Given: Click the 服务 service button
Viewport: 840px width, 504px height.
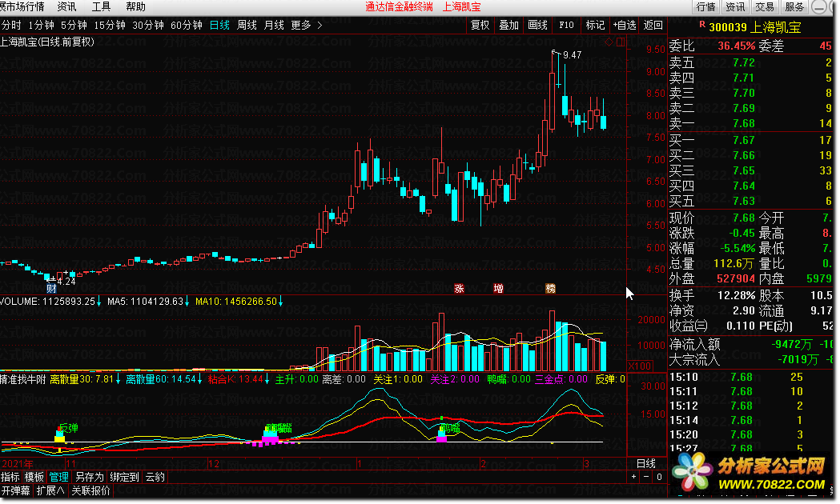Looking at the screenshot, I should (x=794, y=7).
